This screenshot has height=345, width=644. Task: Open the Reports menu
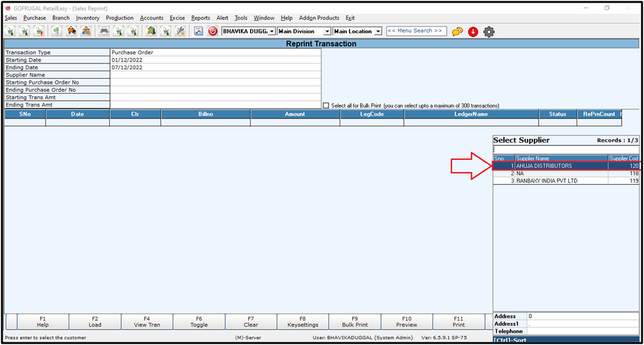tap(200, 18)
